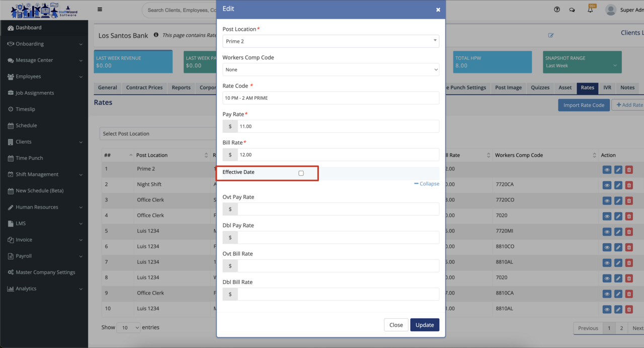The height and width of the screenshot is (348, 644).
Task: Enable the Effective Date checkbox
Action: (301, 173)
